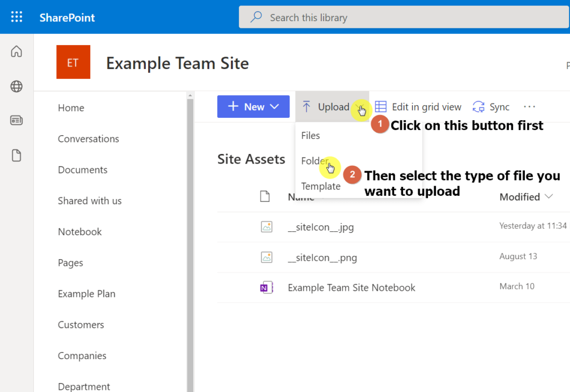The height and width of the screenshot is (392, 570).
Task: Click the Search this library field
Action: 404,17
